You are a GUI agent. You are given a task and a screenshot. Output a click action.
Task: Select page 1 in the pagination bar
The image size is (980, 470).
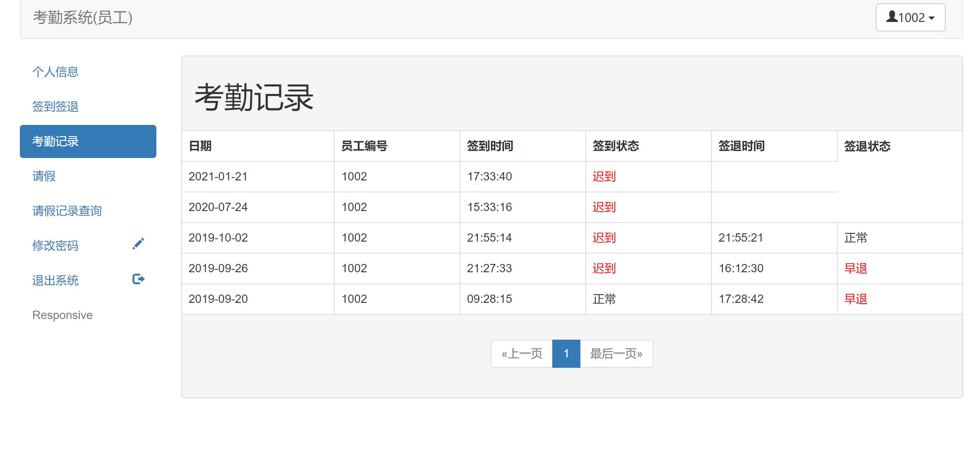(566, 354)
